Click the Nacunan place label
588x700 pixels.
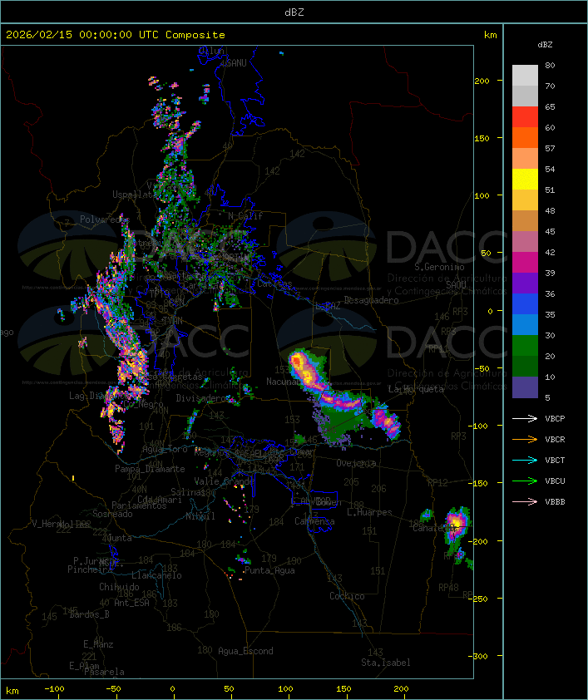click(x=284, y=382)
